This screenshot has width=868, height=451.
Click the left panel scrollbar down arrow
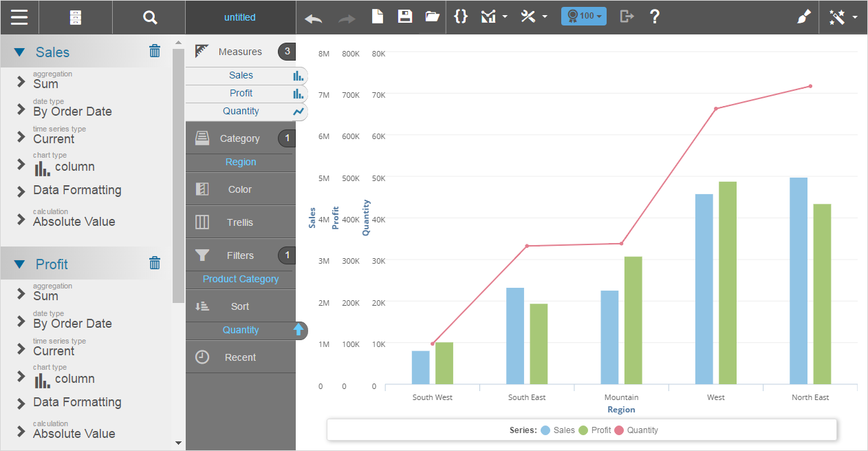point(178,443)
